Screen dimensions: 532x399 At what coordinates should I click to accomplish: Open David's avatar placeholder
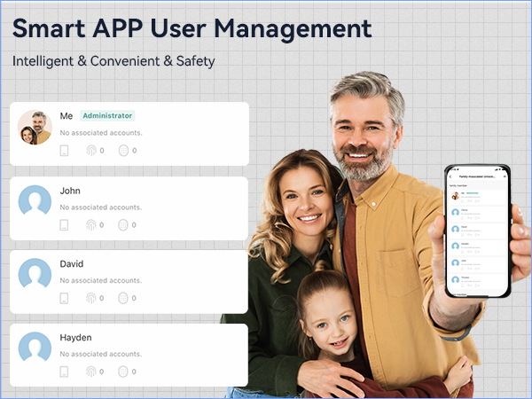[x=35, y=274]
